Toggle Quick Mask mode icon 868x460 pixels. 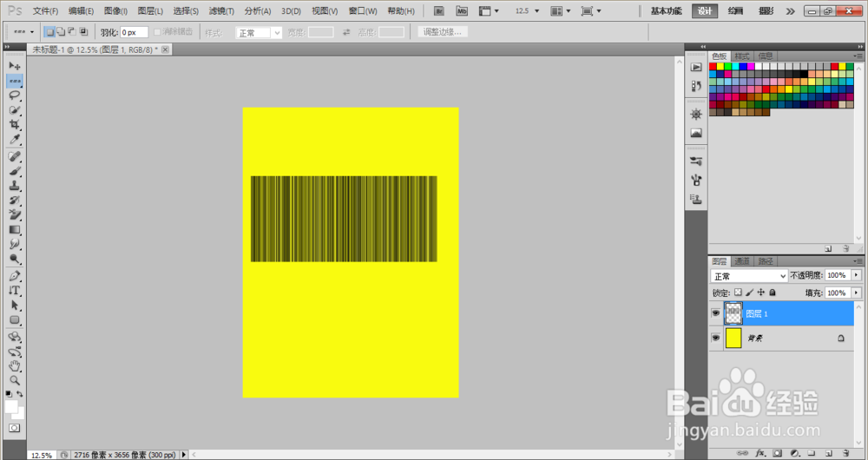[15, 428]
